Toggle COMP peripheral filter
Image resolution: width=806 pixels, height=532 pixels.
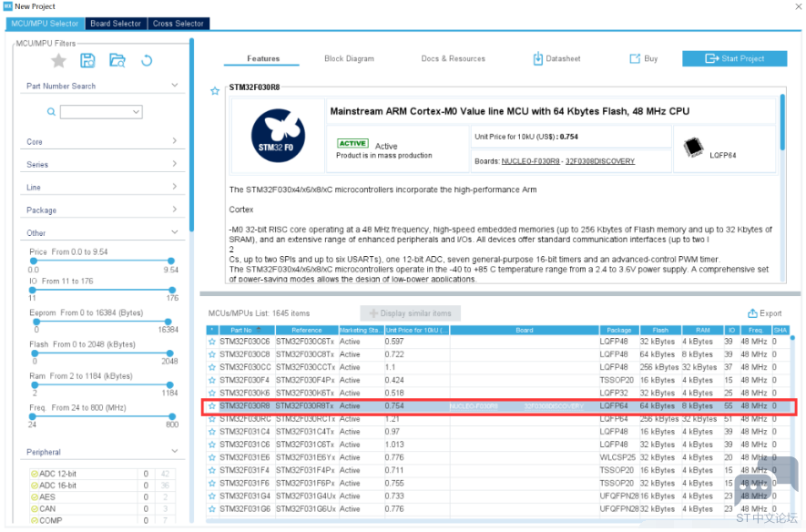click(x=35, y=520)
